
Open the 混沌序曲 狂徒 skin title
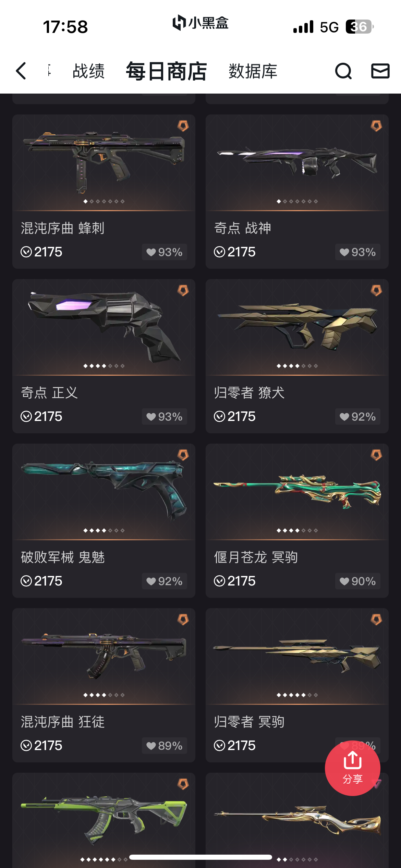click(63, 722)
